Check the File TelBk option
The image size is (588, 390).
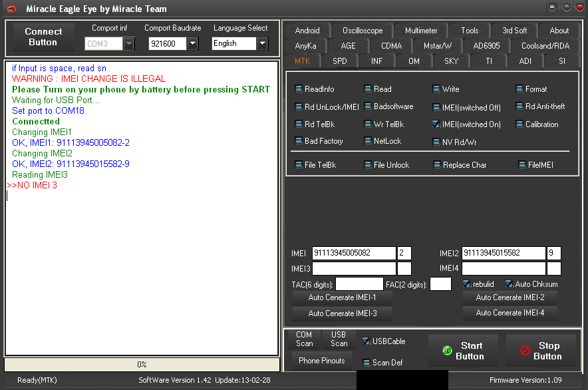(315, 165)
